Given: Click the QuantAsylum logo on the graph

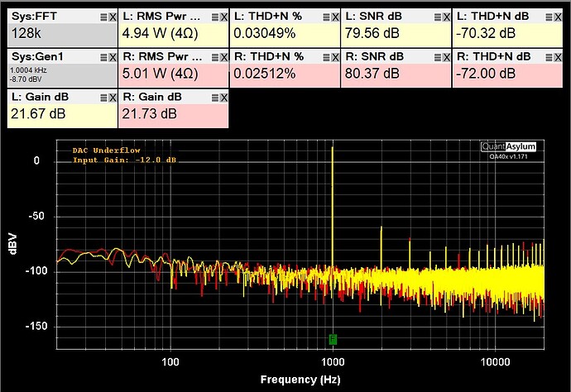Looking at the screenshot, I should tap(509, 146).
